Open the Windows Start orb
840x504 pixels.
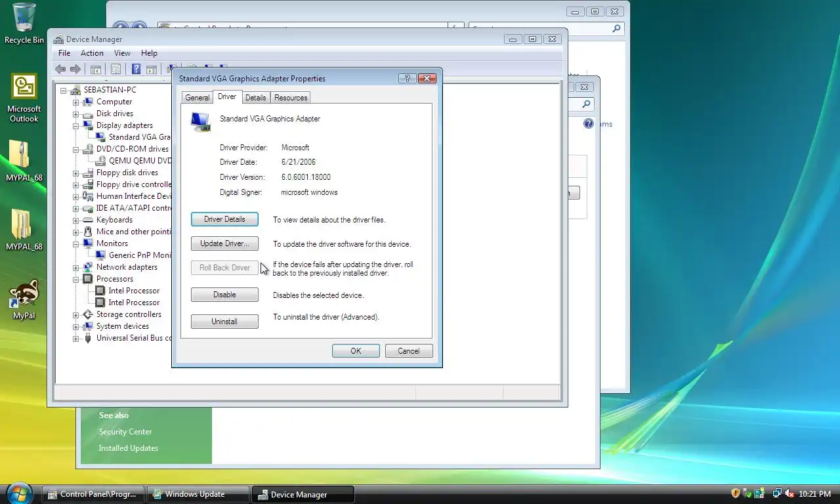[18, 492]
